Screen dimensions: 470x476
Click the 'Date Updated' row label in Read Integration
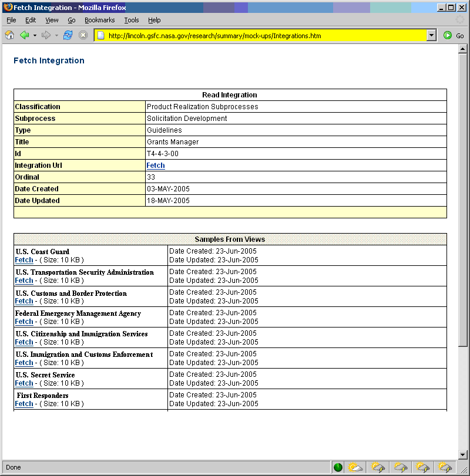click(x=38, y=201)
